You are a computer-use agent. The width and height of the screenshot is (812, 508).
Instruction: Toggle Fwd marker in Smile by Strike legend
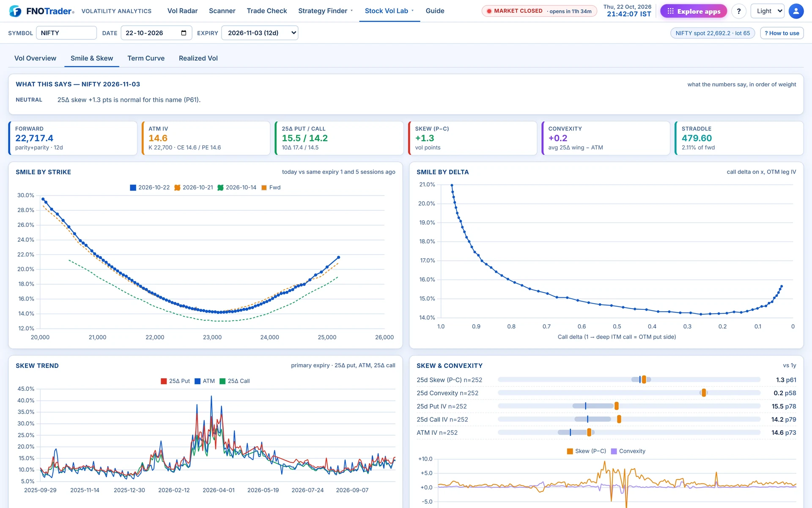pos(271,188)
